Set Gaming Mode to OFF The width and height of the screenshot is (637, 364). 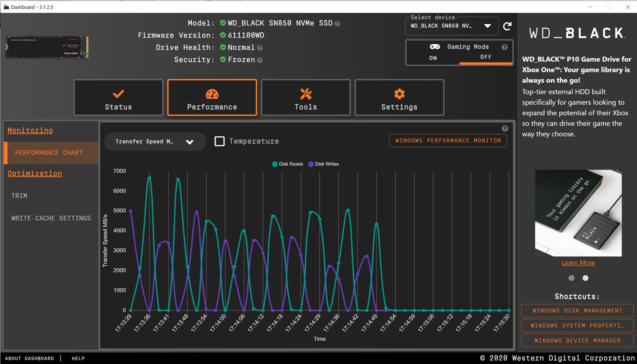[x=486, y=57]
